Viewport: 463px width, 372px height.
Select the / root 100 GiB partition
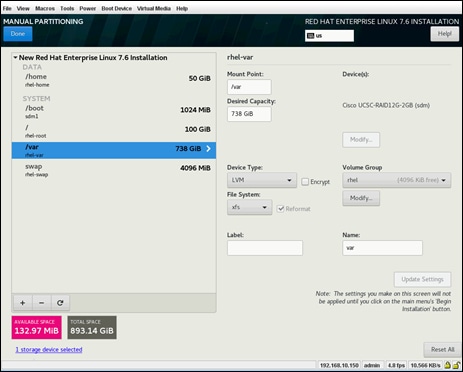click(114, 131)
